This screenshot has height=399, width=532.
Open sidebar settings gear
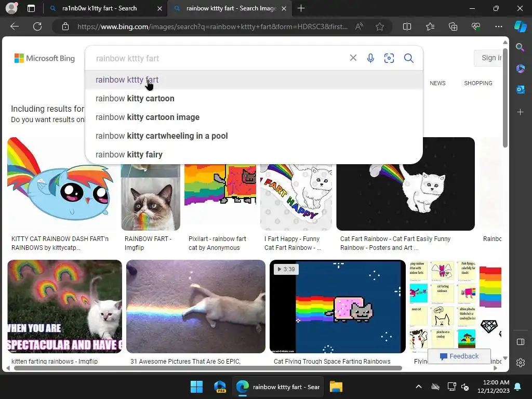click(520, 363)
